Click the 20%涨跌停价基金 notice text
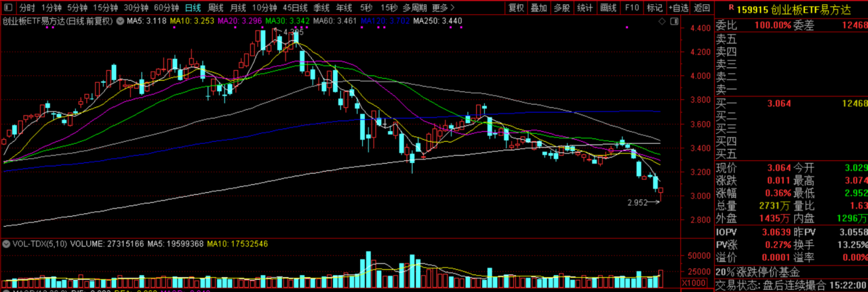868x292 pixels. click(758, 272)
